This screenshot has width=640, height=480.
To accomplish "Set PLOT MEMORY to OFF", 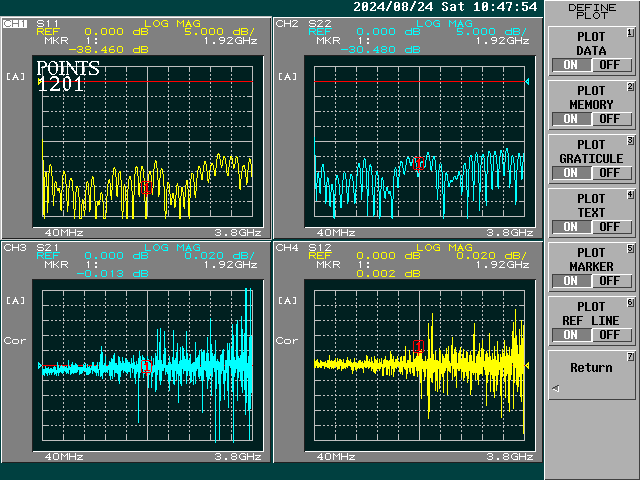I will (x=609, y=119).
